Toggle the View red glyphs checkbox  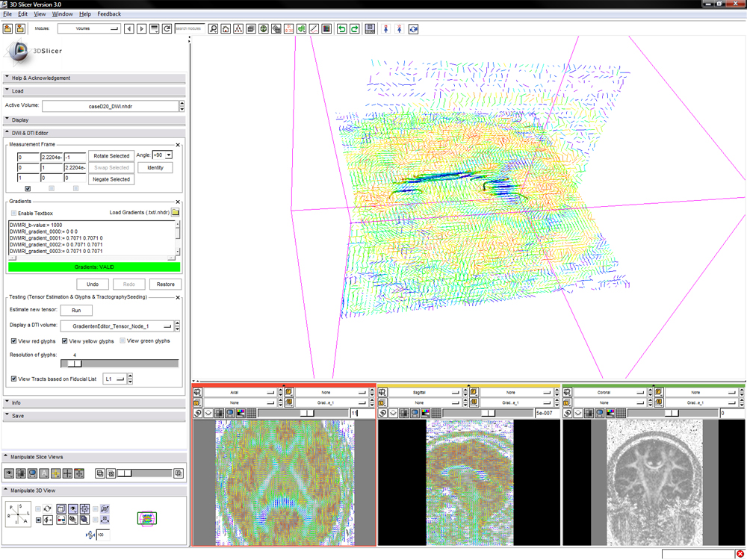[15, 341]
